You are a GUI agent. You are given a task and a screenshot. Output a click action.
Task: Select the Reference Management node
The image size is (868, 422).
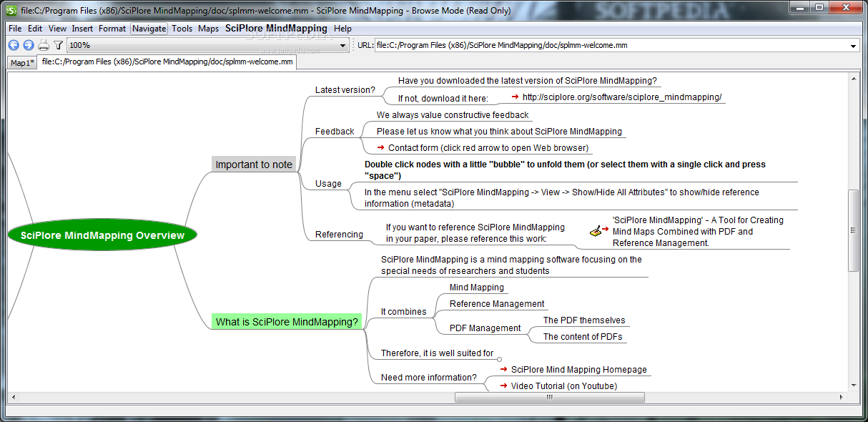pyautogui.click(x=497, y=304)
